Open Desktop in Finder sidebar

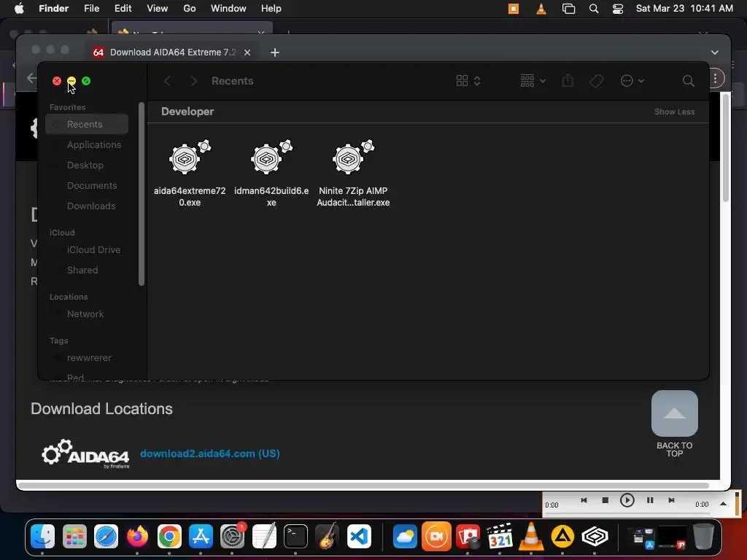[87, 166]
